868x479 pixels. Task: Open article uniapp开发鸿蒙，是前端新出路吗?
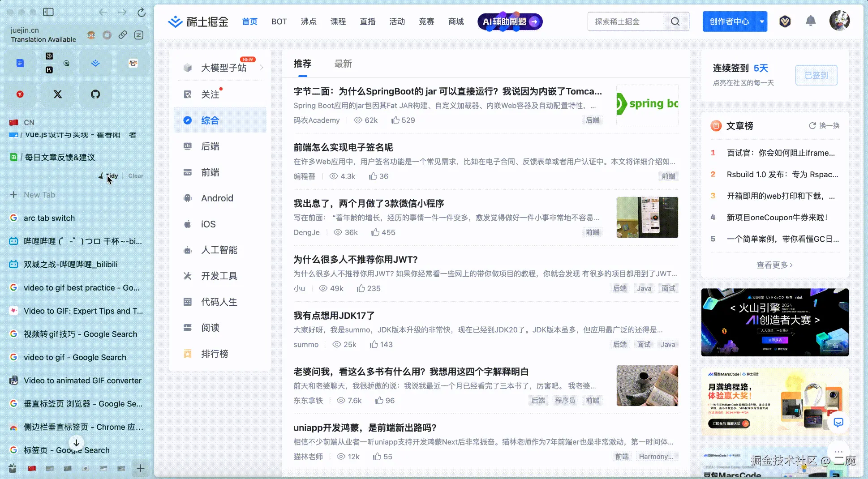coord(365,428)
